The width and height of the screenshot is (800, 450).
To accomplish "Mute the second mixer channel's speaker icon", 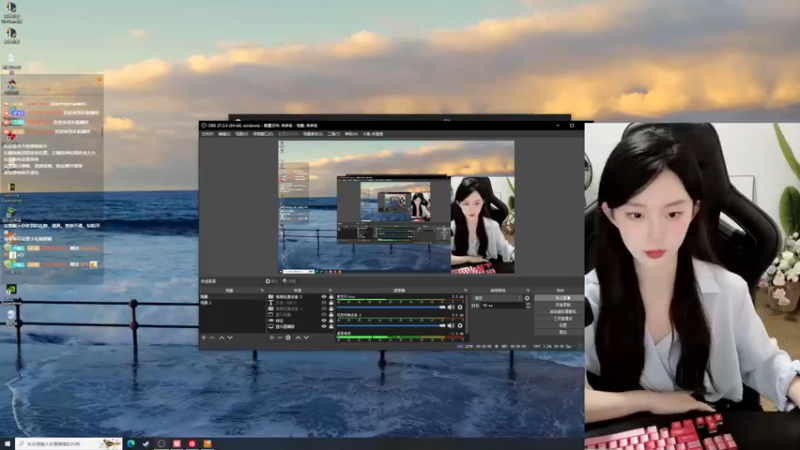I will pyautogui.click(x=451, y=326).
